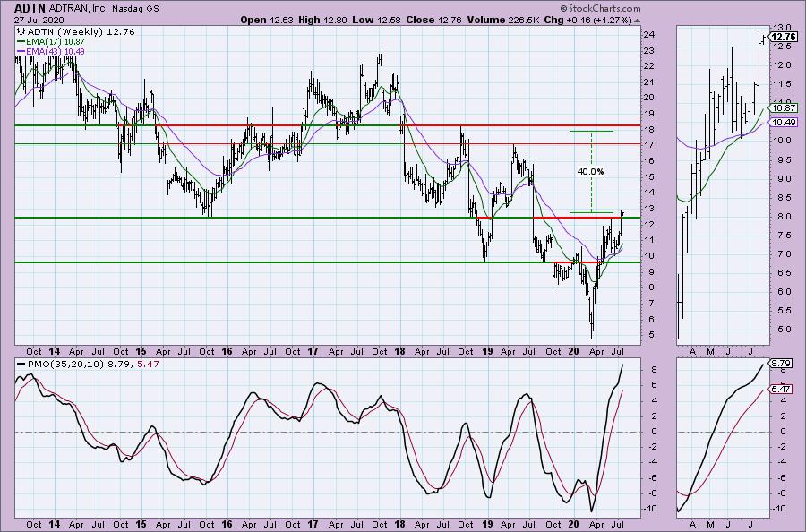Click the Chg +0.16 (+1.27%) value
The height and width of the screenshot is (532, 806).
tap(587, 20)
